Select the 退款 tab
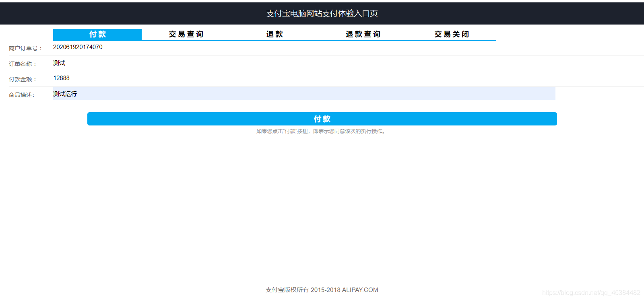This screenshot has width=644, height=300. pos(275,35)
